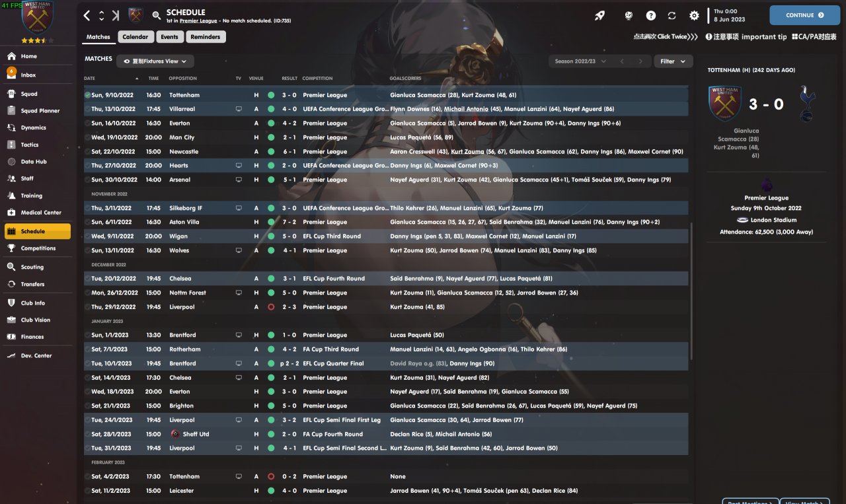Tick the circle for Wed 19/10/2022
The image size is (846, 504).
point(88,137)
